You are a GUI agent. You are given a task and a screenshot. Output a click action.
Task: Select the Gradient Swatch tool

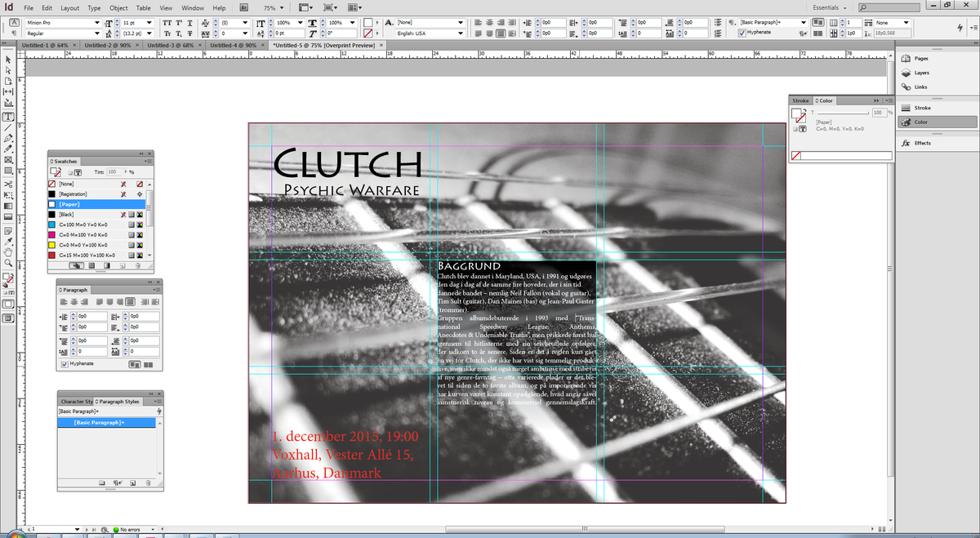8,207
